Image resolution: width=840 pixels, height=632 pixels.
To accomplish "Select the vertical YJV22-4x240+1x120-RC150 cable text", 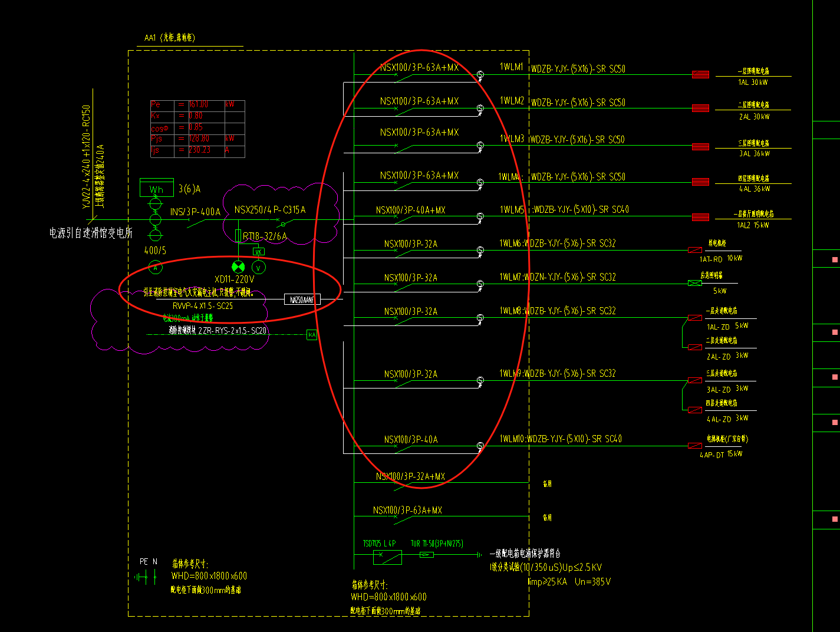I will pyautogui.click(x=87, y=157).
